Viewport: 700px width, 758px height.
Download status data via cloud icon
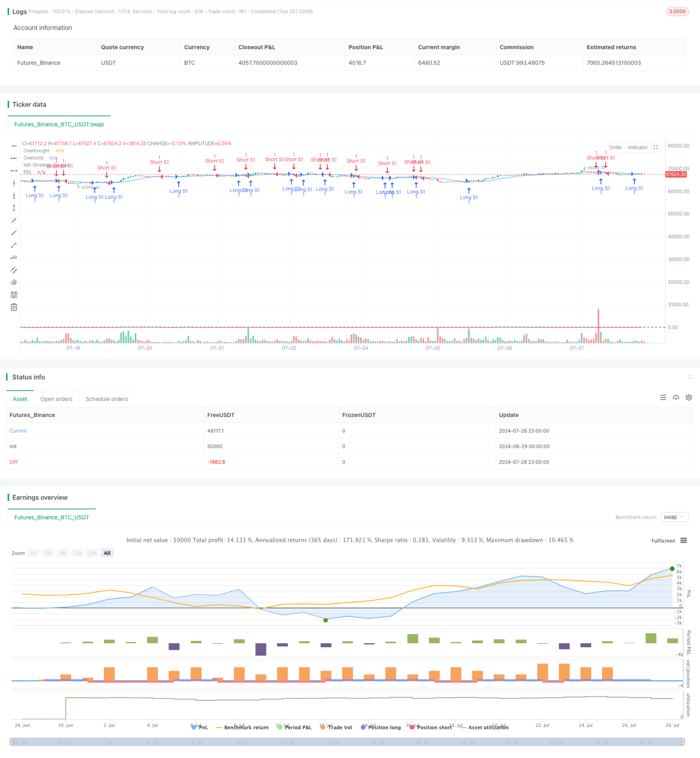(x=676, y=398)
